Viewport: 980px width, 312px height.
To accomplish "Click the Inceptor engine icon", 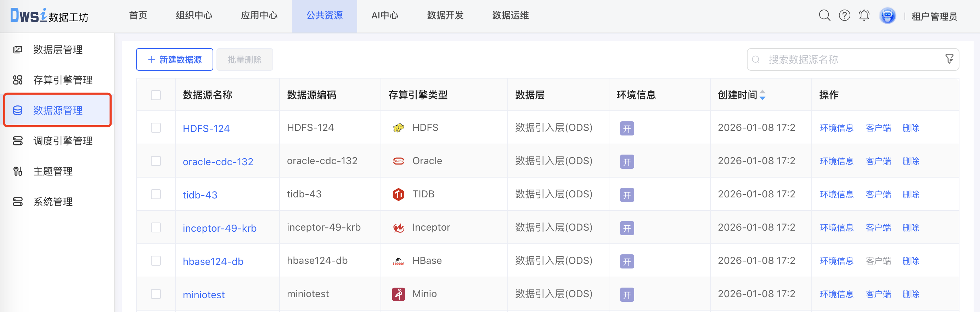I will click(398, 228).
